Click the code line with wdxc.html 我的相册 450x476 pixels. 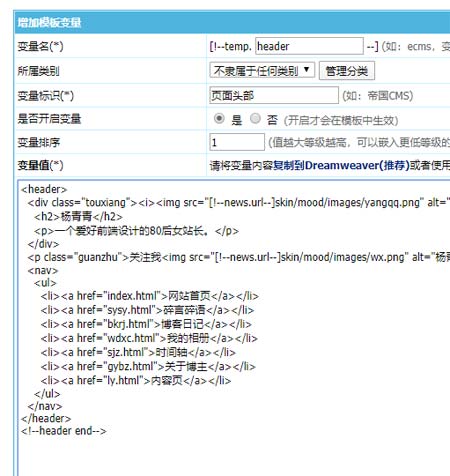[x=149, y=338]
